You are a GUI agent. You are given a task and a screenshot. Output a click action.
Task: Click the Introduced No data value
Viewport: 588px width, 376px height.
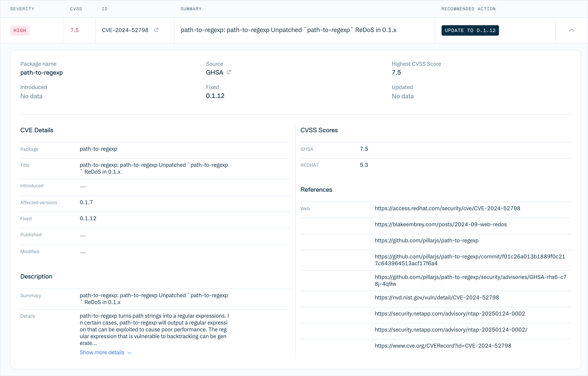tap(31, 96)
